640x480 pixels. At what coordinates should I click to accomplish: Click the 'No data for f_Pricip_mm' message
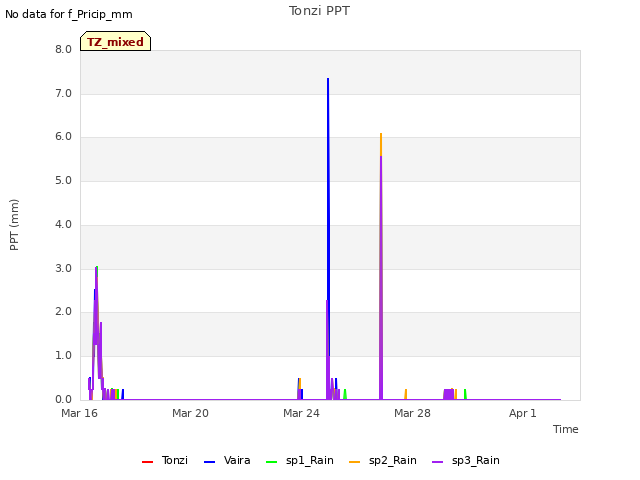(69, 14)
